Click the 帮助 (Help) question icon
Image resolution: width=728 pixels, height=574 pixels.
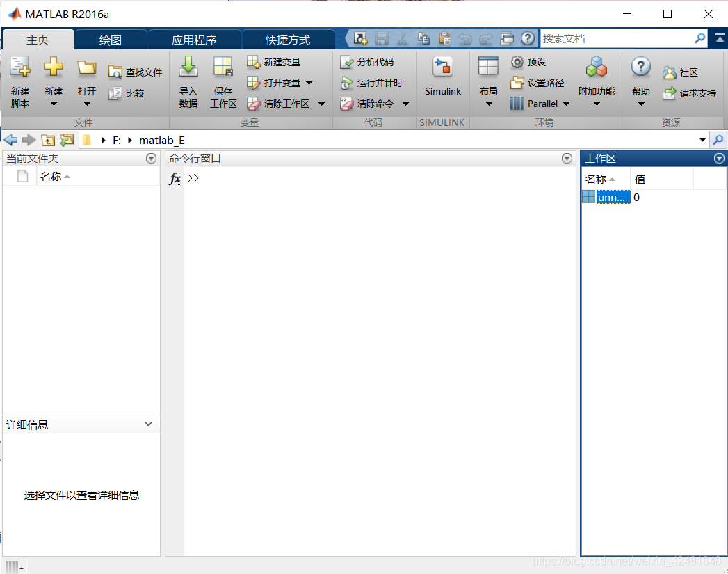(x=640, y=67)
